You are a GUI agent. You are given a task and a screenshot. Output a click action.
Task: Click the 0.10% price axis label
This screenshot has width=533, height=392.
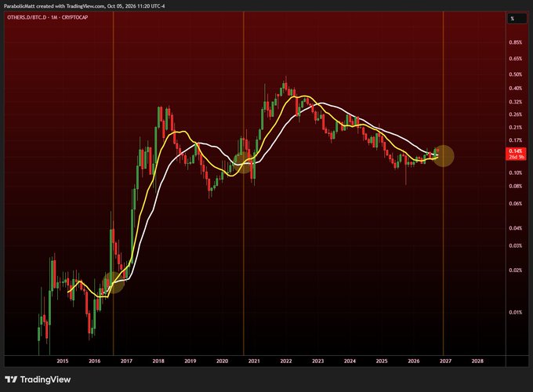click(x=515, y=172)
